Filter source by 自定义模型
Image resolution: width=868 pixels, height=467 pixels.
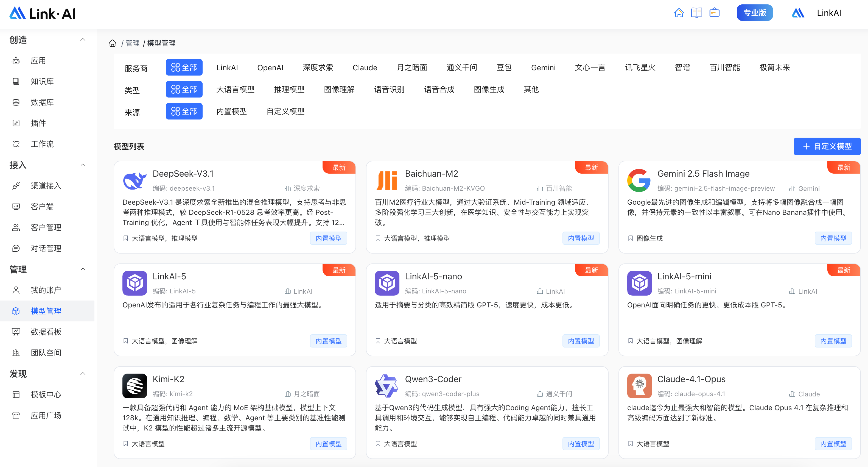(x=285, y=111)
